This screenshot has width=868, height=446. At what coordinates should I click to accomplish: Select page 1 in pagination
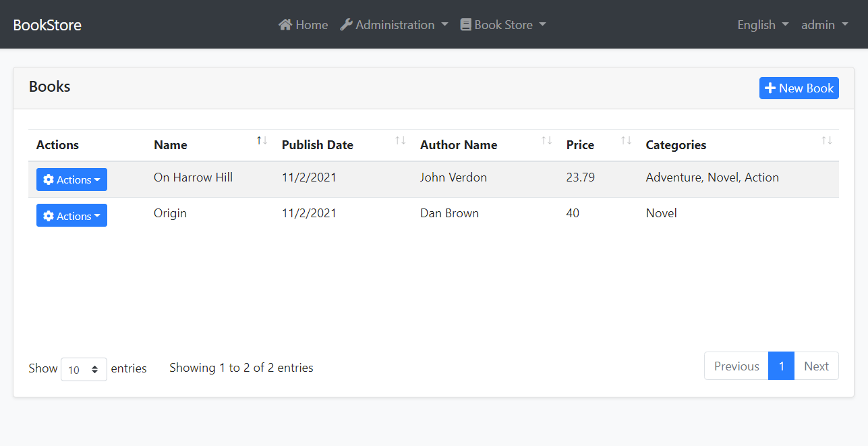pos(781,366)
